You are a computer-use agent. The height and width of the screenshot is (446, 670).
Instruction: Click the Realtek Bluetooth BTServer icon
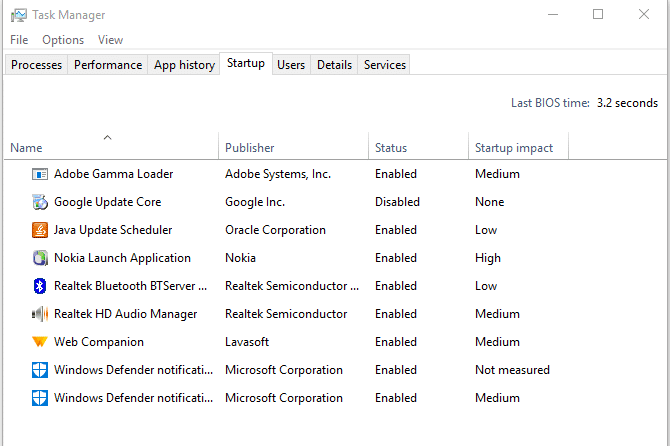coord(40,286)
